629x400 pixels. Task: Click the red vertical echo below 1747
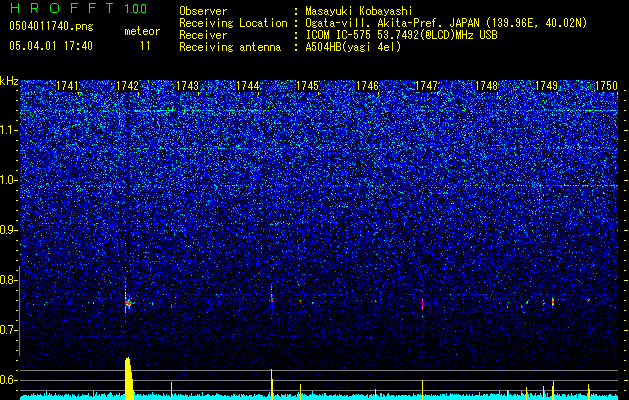[422, 304]
